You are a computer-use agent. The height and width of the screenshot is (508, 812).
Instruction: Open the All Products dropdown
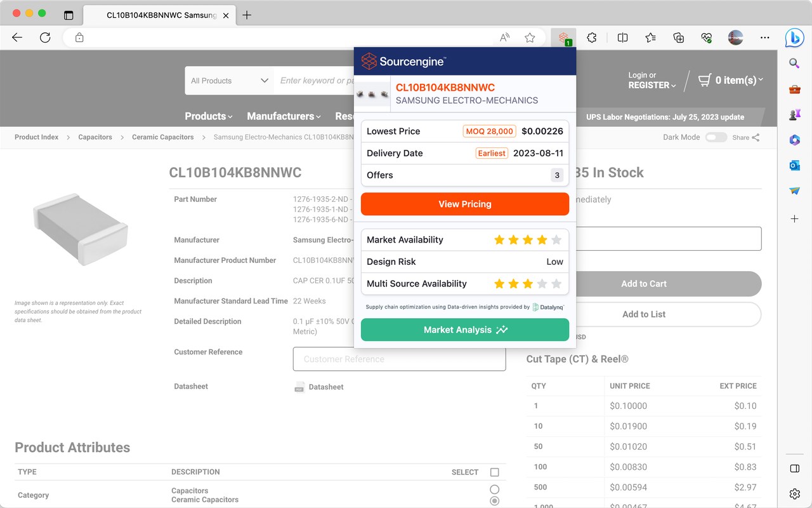[230, 81]
